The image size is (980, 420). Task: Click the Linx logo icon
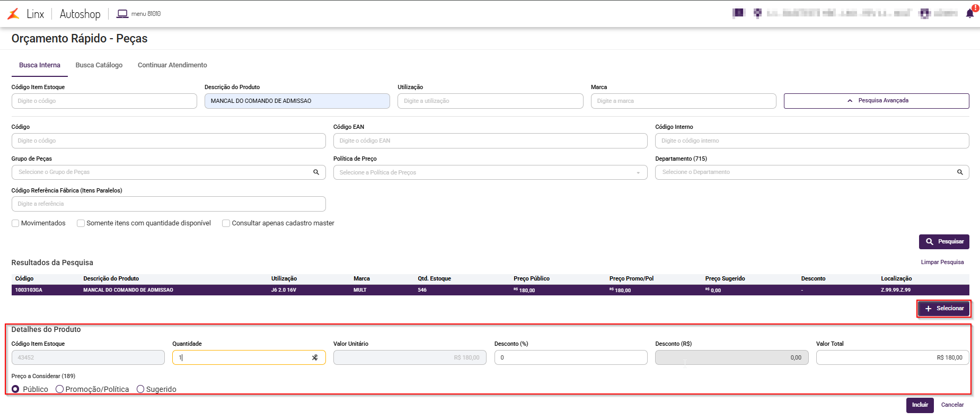(13, 14)
